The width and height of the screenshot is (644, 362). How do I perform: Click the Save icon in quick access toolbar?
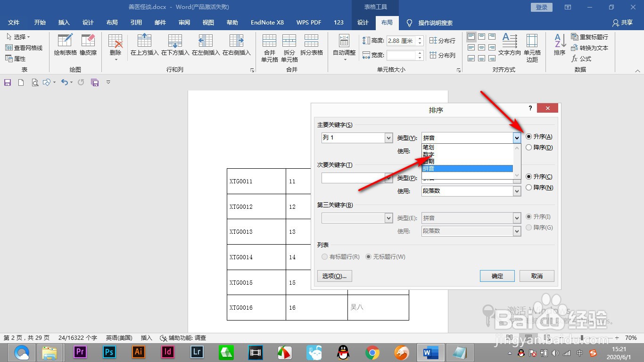tap(8, 82)
